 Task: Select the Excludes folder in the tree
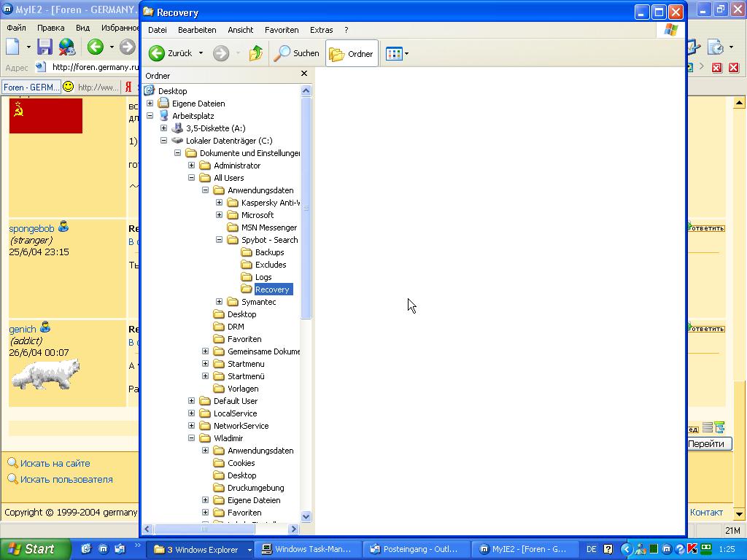click(271, 265)
